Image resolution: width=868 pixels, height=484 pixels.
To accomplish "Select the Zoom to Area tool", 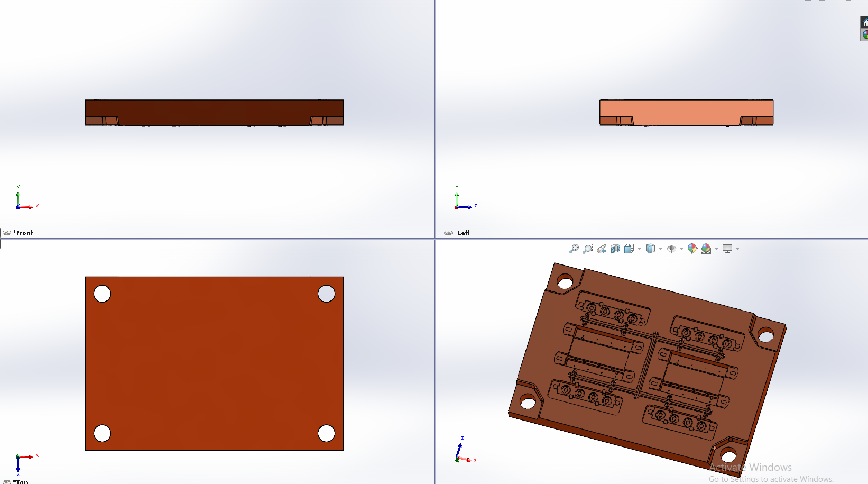I will [587, 249].
